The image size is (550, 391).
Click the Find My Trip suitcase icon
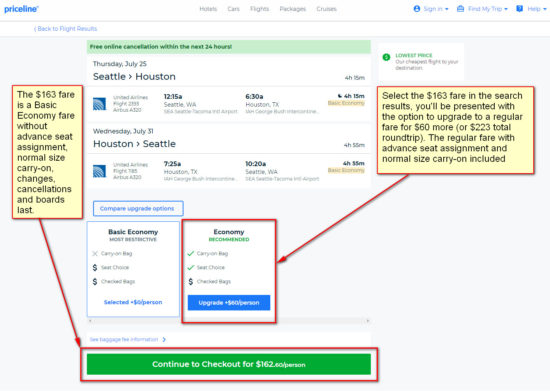(x=460, y=9)
